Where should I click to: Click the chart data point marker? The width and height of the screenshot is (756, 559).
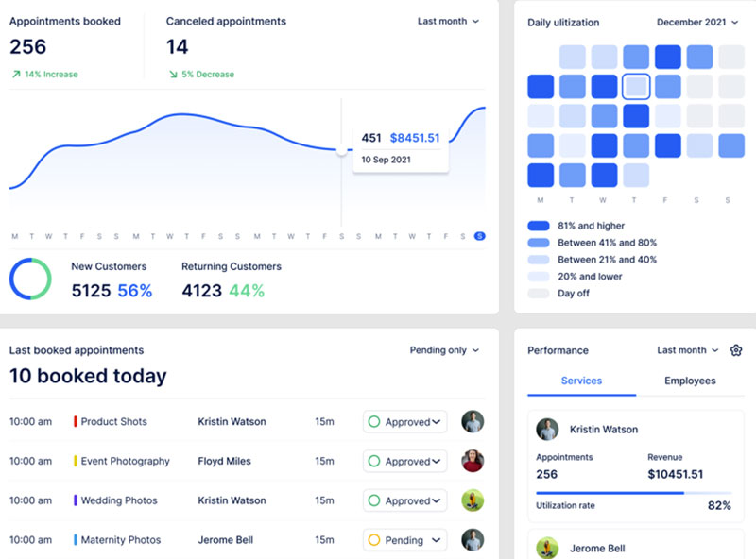pos(341,150)
